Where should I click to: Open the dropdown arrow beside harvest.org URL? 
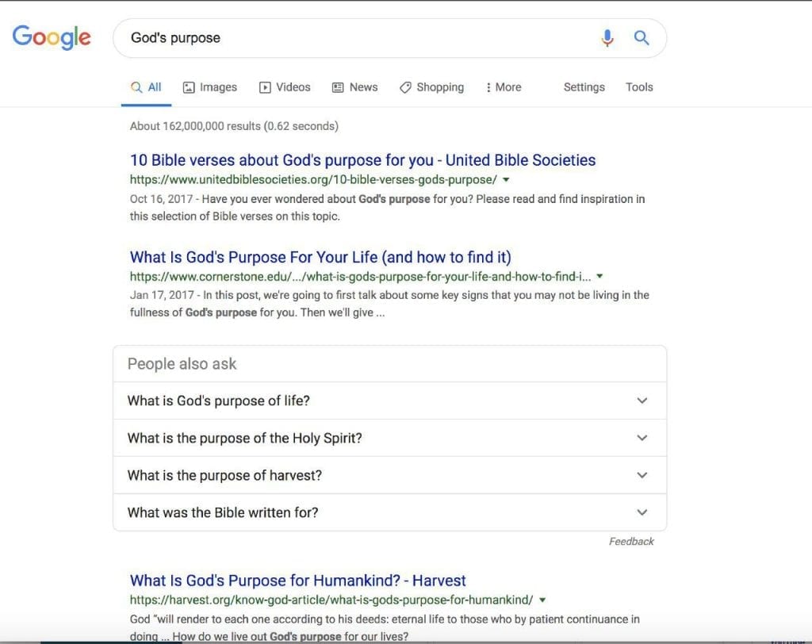(x=542, y=600)
